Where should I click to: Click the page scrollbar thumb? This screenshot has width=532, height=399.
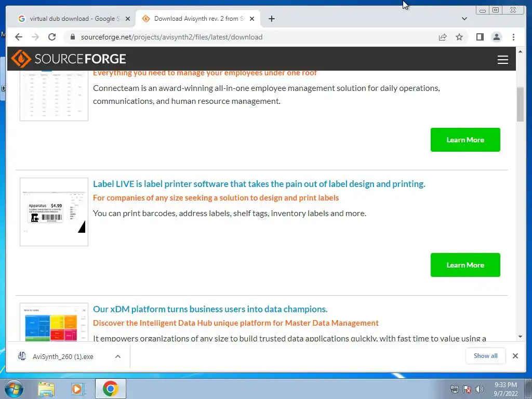point(520,104)
